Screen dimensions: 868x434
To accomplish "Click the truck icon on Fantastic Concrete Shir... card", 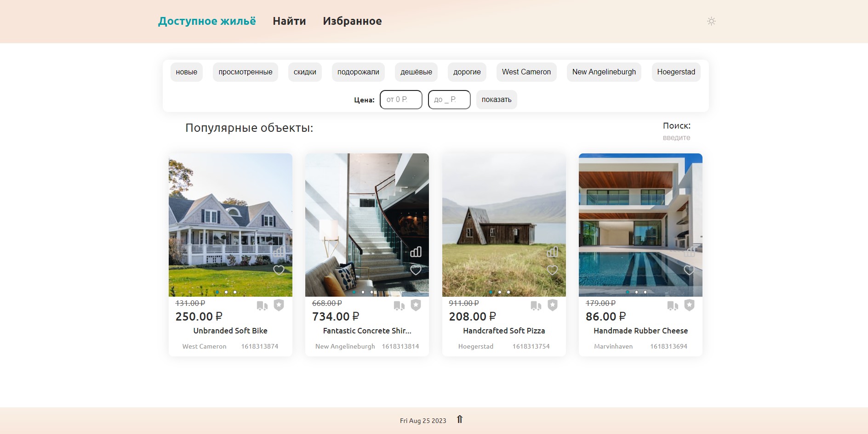I will coord(398,305).
